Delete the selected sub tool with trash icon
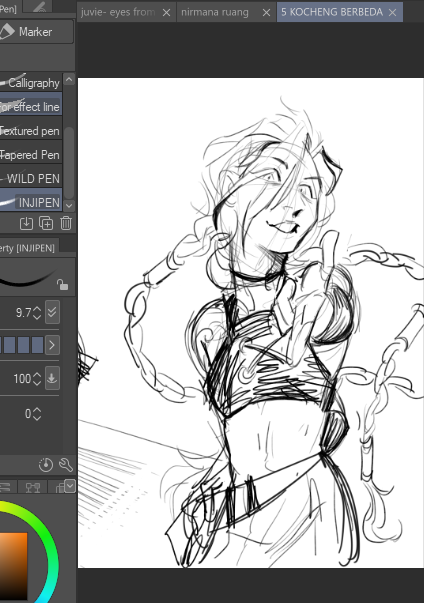Image resolution: width=424 pixels, height=603 pixels. pyautogui.click(x=66, y=223)
